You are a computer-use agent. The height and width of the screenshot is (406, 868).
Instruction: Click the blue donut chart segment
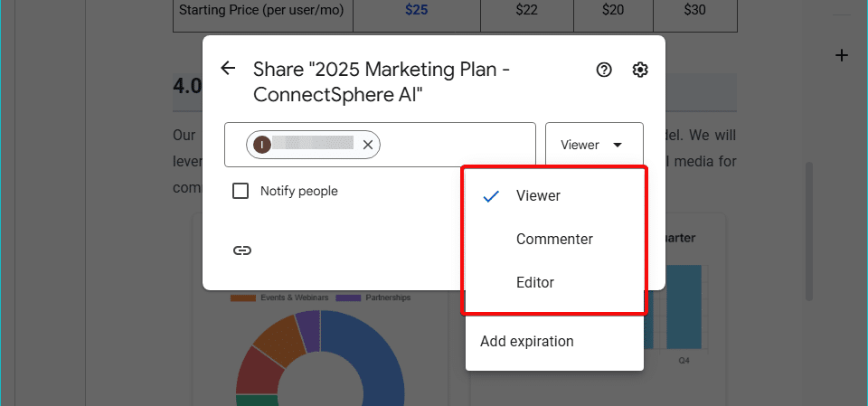pyautogui.click(x=371, y=354)
